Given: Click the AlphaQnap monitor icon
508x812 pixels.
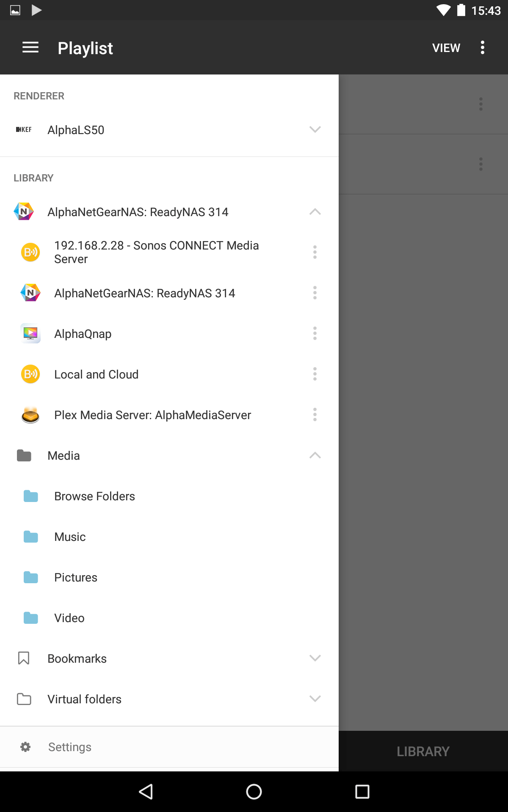Looking at the screenshot, I should 30,333.
